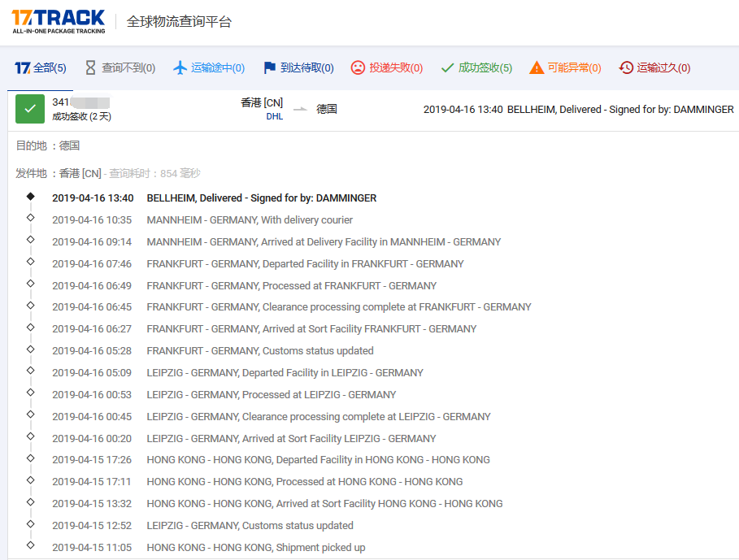Collapse the package row via latest status summary
739x560 pixels.
click(x=578, y=110)
